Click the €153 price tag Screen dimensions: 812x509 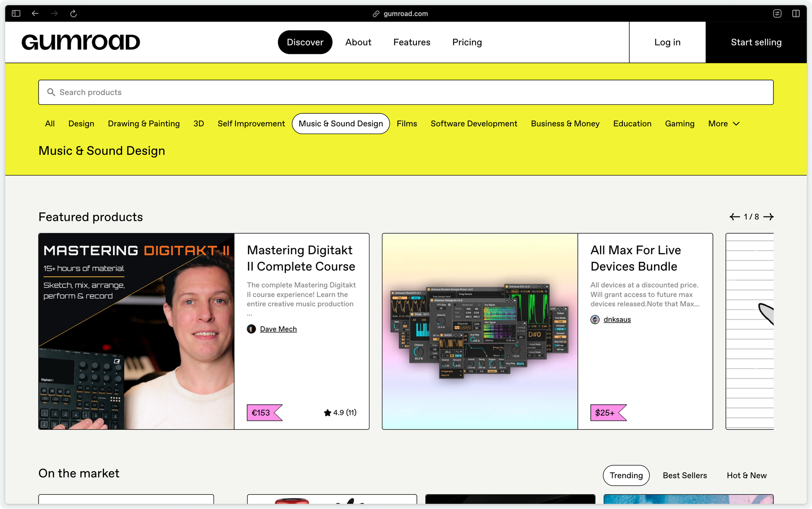tap(264, 413)
